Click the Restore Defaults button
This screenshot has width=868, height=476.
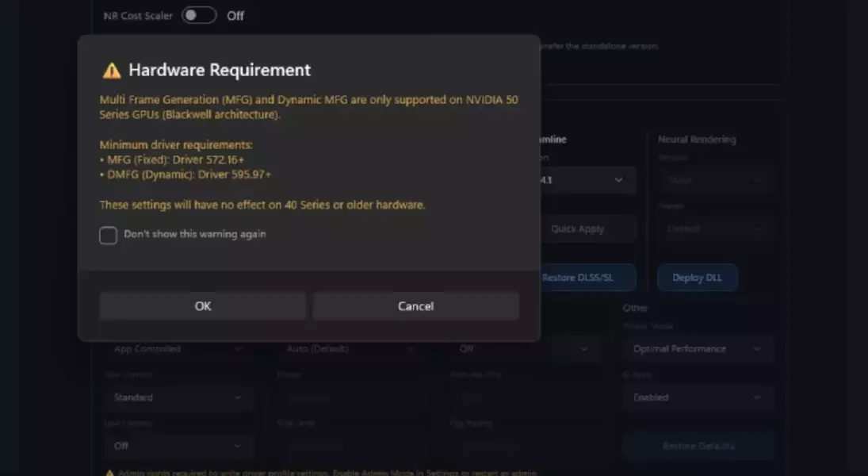(x=698, y=446)
